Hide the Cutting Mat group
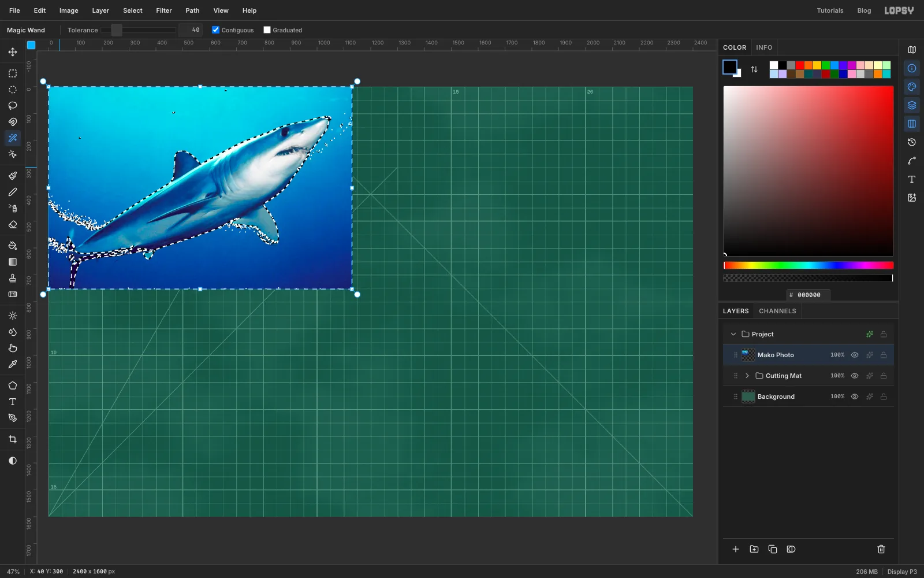The height and width of the screenshot is (578, 924). coord(855,376)
